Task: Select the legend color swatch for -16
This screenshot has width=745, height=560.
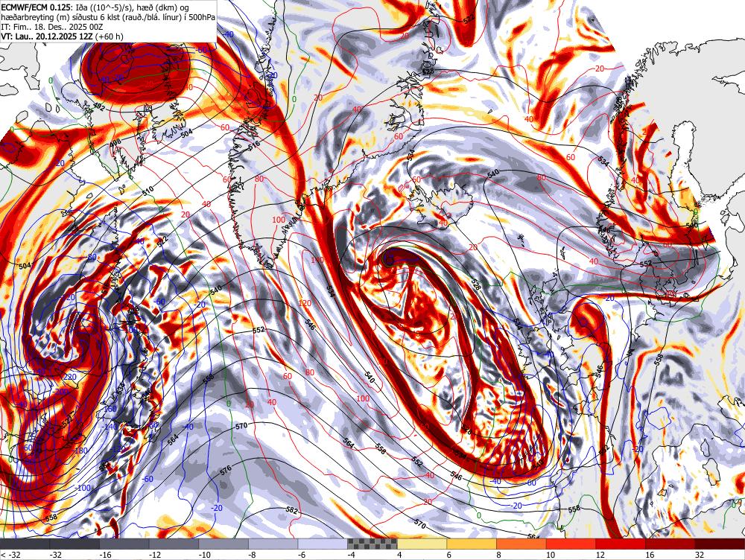Action: 124,544
